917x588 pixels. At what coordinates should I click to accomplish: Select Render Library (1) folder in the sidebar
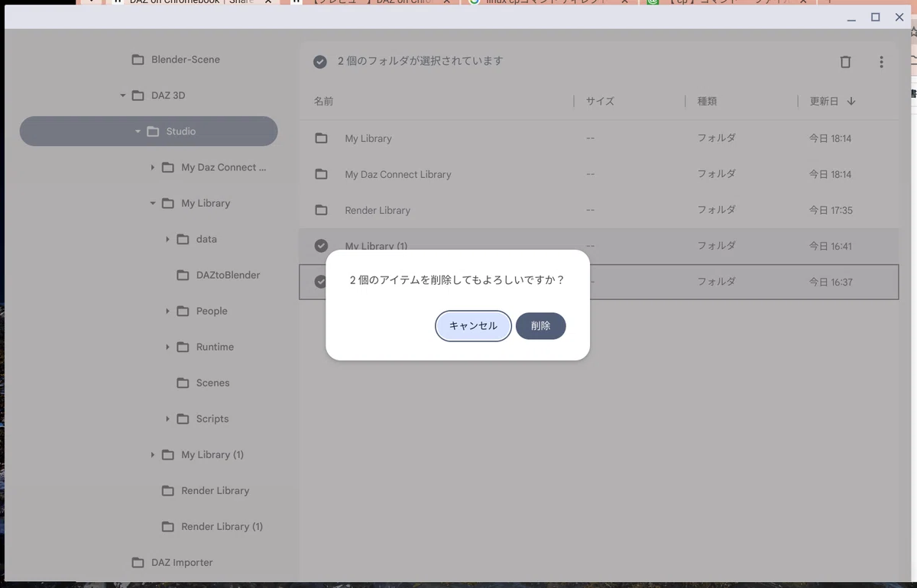(x=148, y=526)
